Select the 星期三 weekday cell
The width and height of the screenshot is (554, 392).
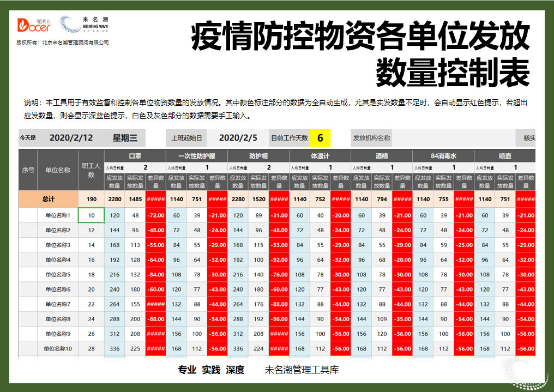coord(125,137)
